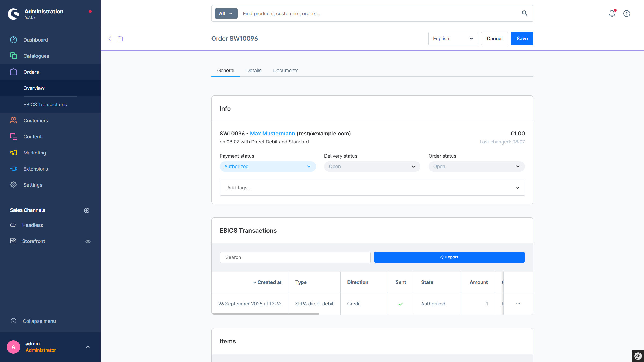
Task: Open Max Mustermann customer link
Action: pyautogui.click(x=272, y=134)
